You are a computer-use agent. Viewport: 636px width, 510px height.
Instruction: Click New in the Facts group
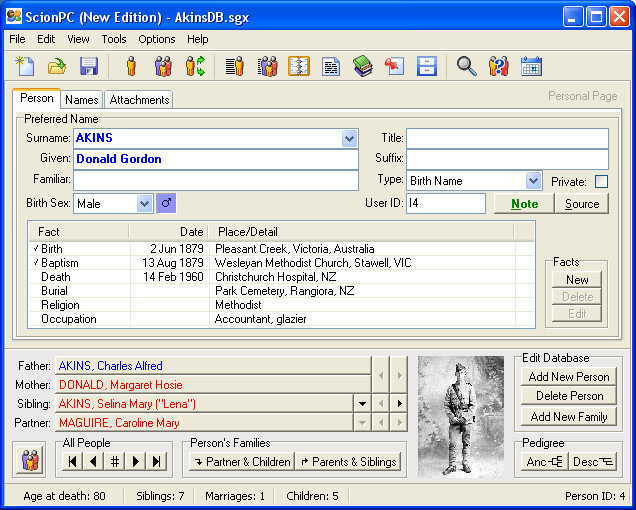point(577,280)
